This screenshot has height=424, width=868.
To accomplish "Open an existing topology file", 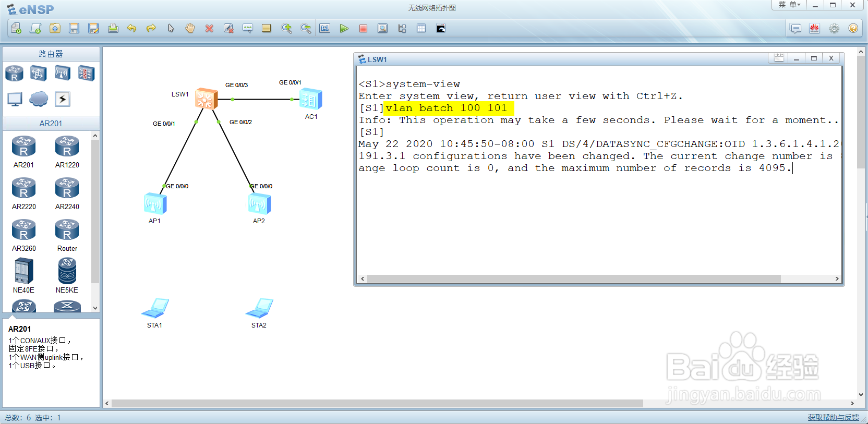I will 55,28.
